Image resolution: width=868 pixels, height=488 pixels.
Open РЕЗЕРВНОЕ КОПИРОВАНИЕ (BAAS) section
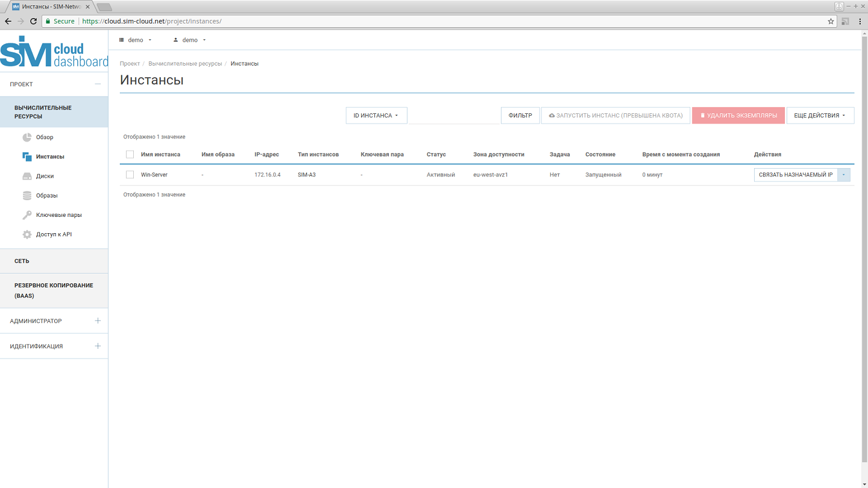pyautogui.click(x=54, y=290)
